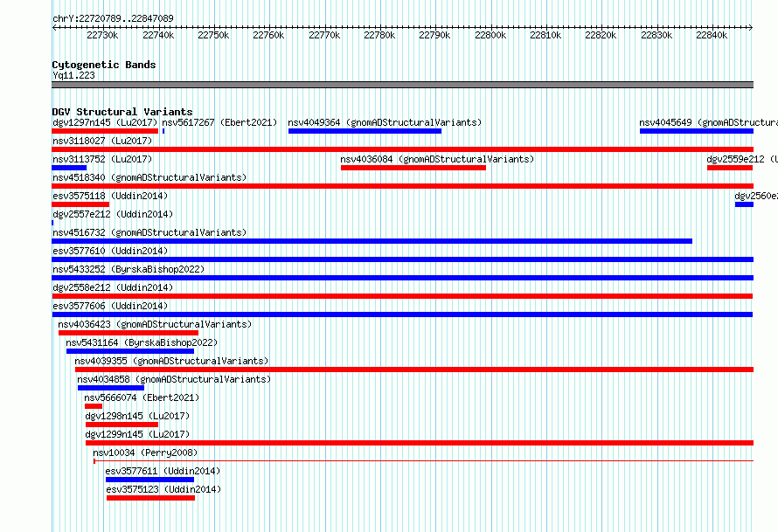Click the blue bar under nsv4516732
This screenshot has width=778, height=532.
click(372, 241)
